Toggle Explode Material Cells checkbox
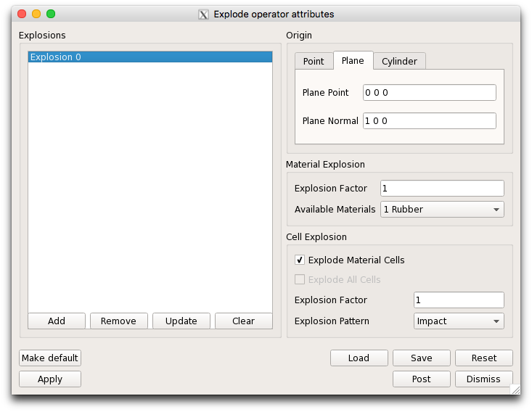 300,260
